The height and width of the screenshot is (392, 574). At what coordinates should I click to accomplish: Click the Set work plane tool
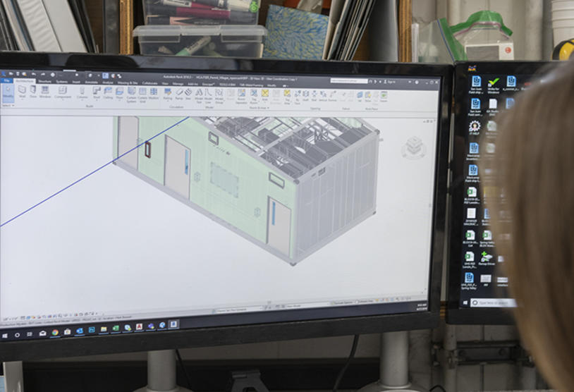pyautogui.click(x=360, y=97)
